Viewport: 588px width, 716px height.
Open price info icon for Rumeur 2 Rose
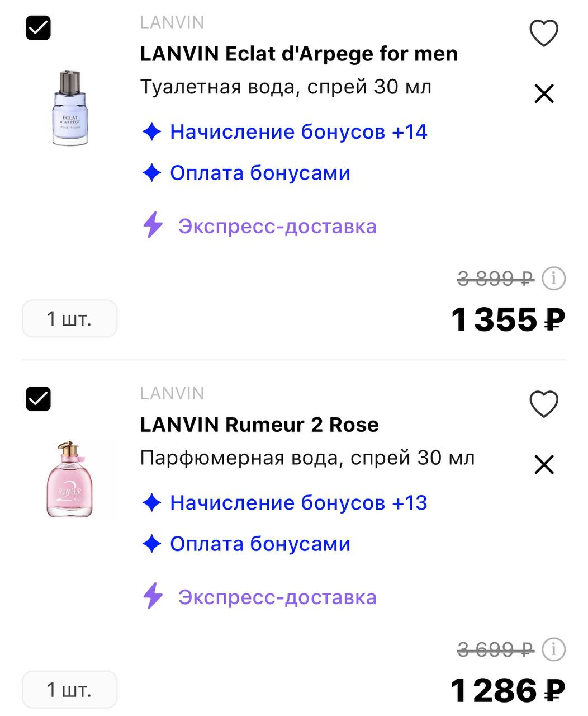coord(554,649)
